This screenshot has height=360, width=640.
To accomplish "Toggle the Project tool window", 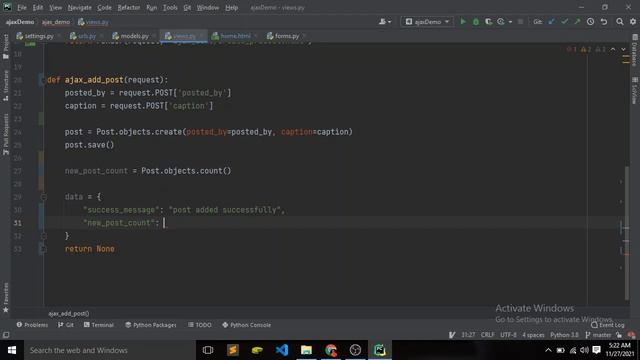I will point(6,47).
